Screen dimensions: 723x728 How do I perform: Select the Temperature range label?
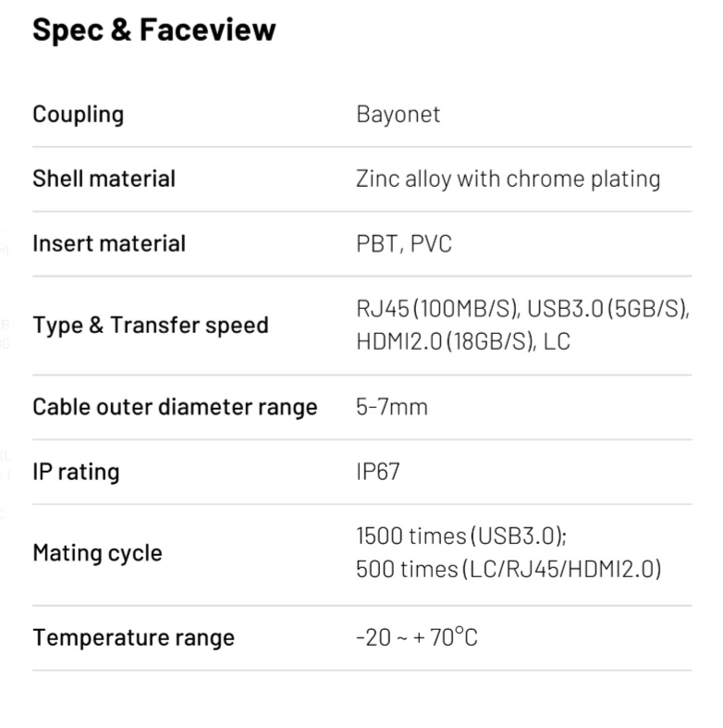point(133,637)
